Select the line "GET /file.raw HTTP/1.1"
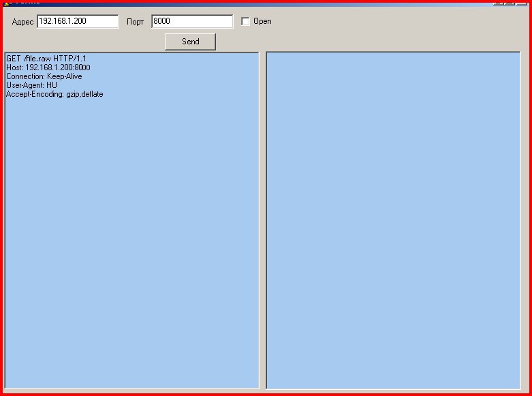This screenshot has width=532, height=396. (x=46, y=59)
